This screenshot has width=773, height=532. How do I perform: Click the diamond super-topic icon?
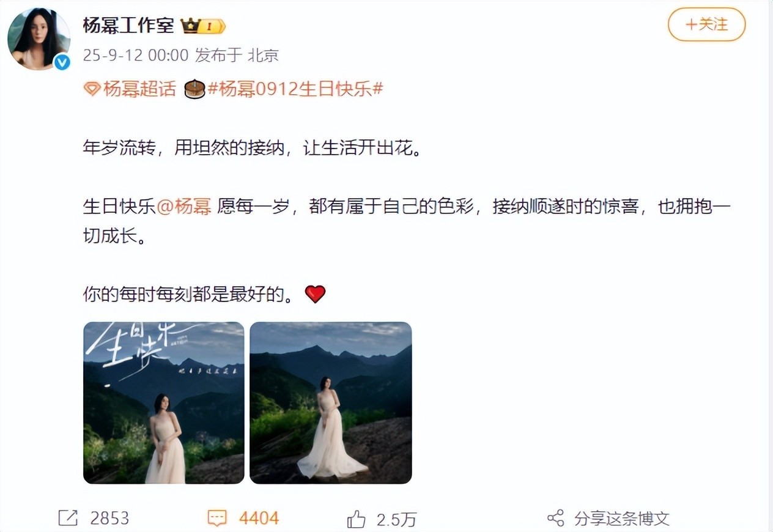92,89
